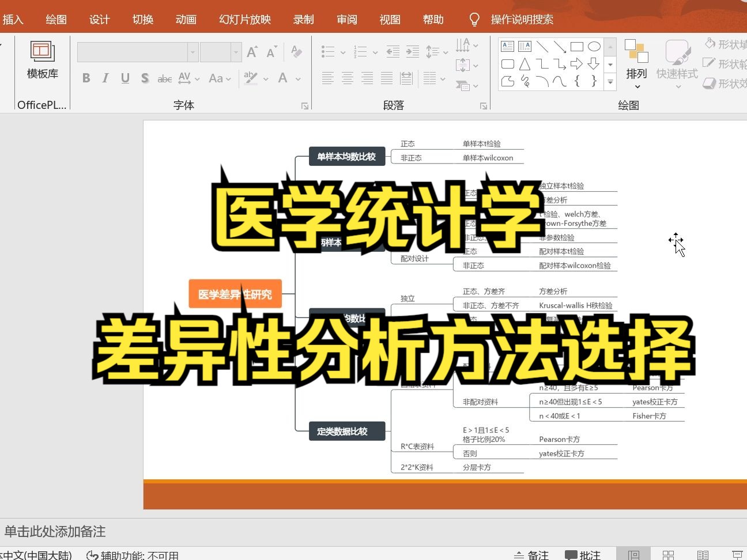Viewport: 747px width, 560px height.
Task: Expand the numbering list dropdown
Action: (375, 52)
